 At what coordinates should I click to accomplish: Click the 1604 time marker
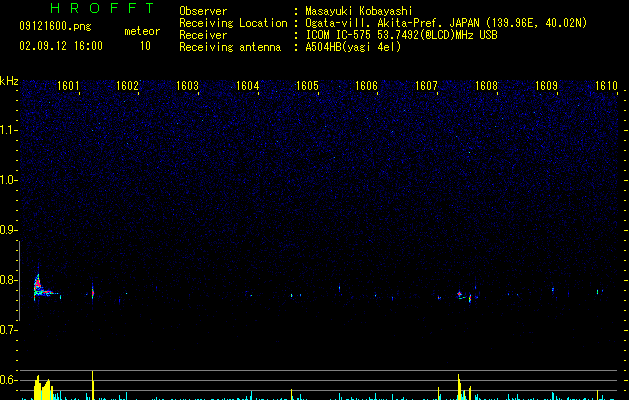coord(248,85)
